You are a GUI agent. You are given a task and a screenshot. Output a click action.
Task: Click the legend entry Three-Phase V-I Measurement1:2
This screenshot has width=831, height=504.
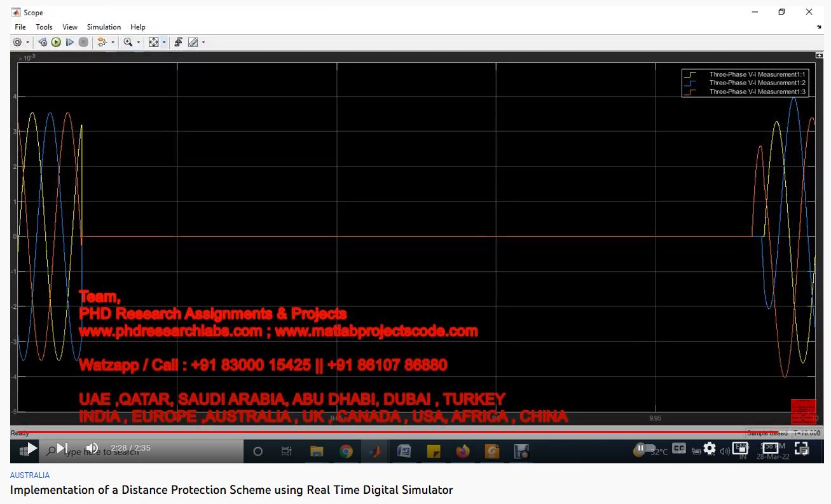tap(757, 83)
